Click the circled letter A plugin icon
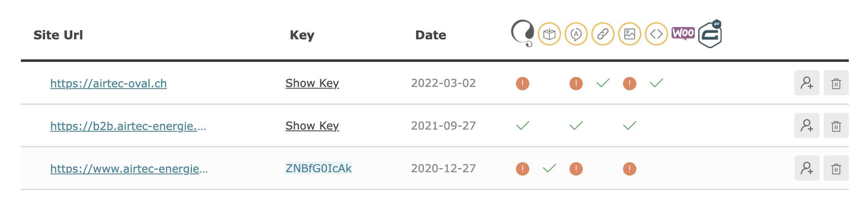The image size is (868, 199). pos(576,34)
